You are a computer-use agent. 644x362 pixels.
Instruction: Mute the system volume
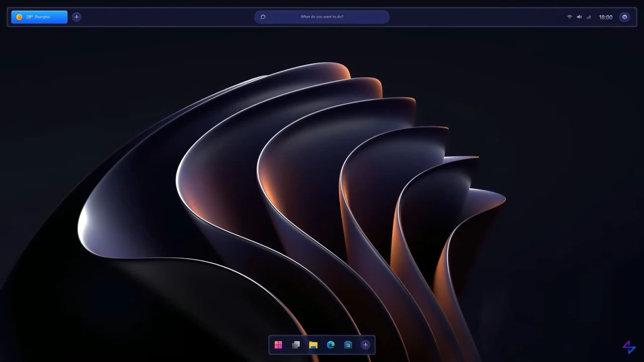pos(579,17)
